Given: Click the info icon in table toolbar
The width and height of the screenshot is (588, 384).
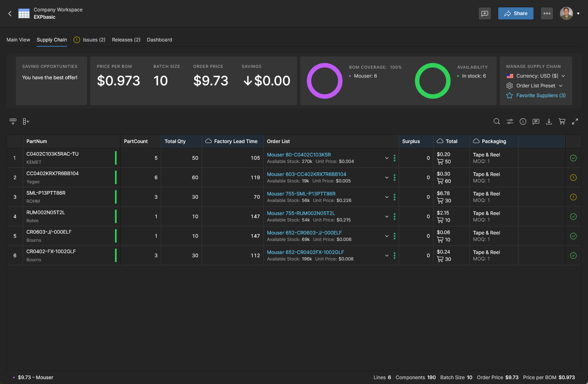Looking at the screenshot, I should coord(523,121).
